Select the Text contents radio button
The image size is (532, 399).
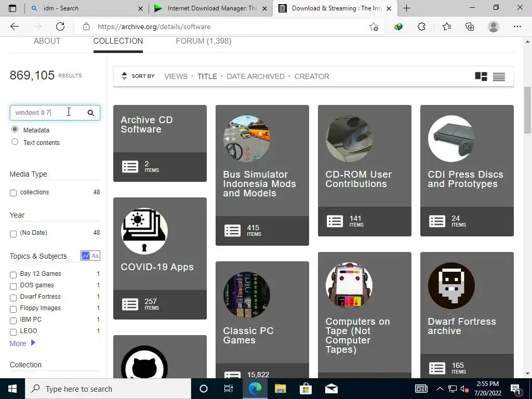coord(15,142)
